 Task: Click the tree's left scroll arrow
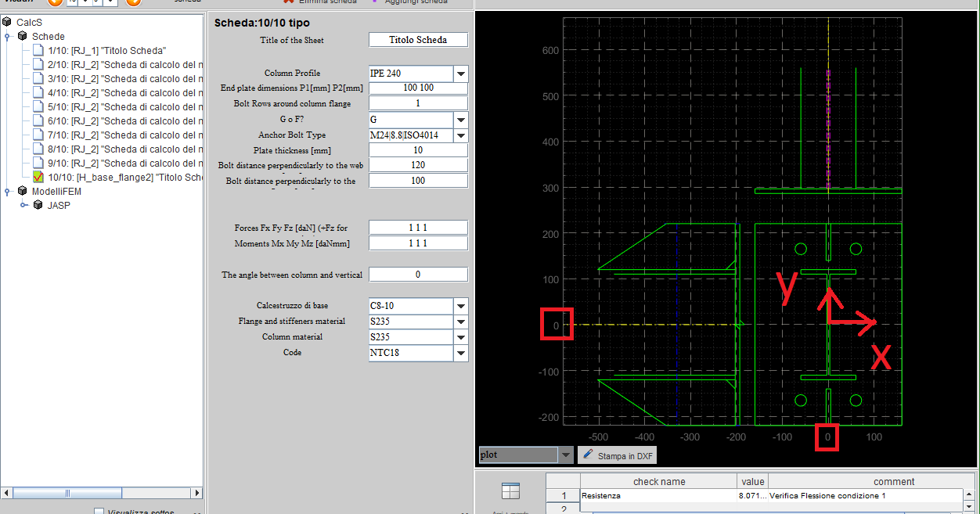pyautogui.click(x=7, y=493)
